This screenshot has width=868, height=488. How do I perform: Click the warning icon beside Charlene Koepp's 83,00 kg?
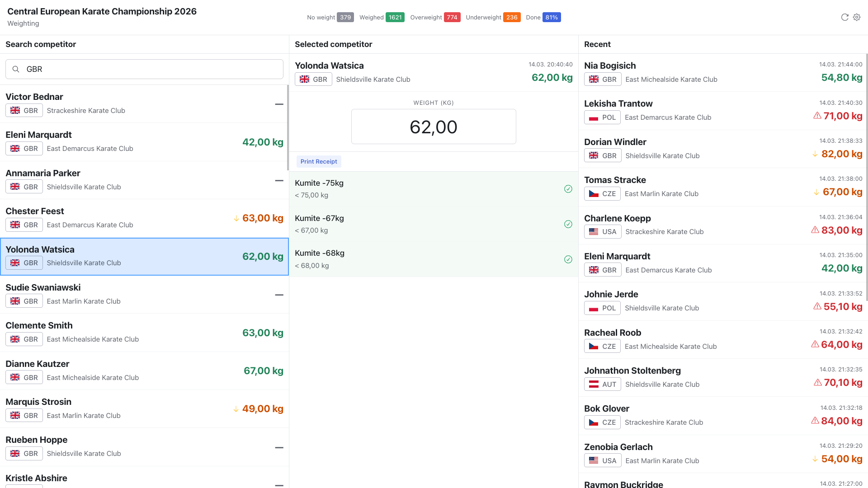point(815,230)
